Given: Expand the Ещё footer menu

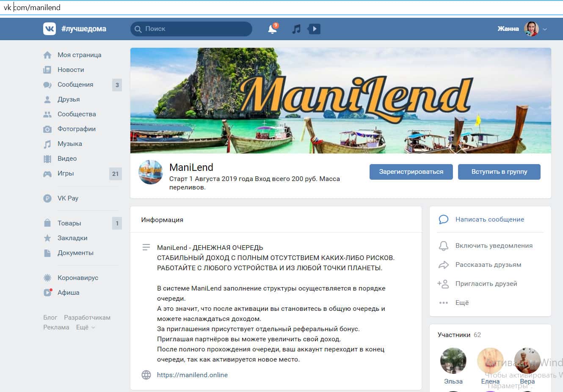Looking at the screenshot, I should (86, 327).
